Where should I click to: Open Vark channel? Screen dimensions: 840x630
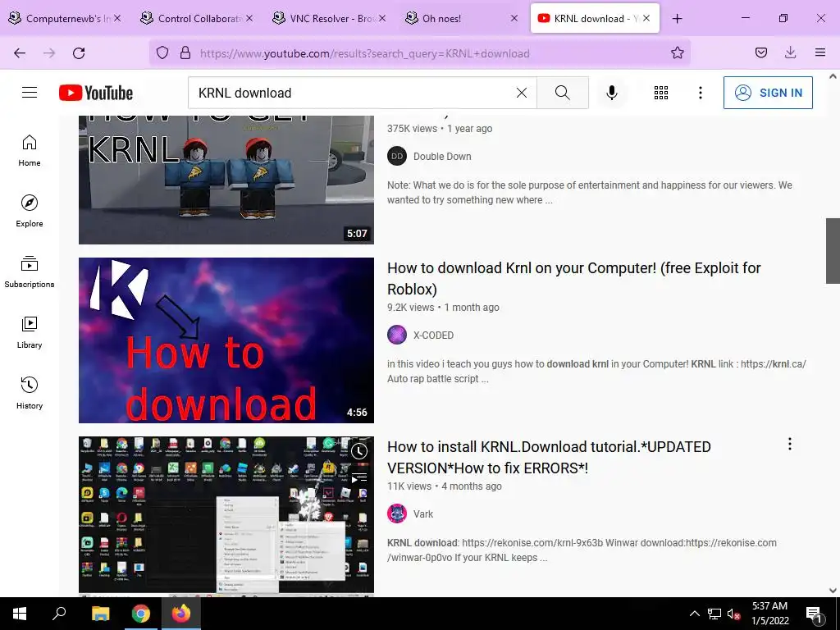coord(423,514)
